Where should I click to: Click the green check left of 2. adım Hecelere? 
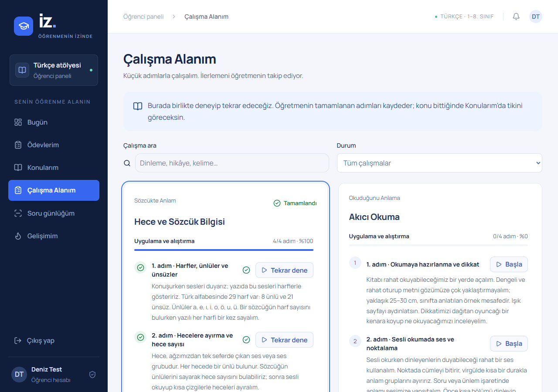(x=140, y=337)
